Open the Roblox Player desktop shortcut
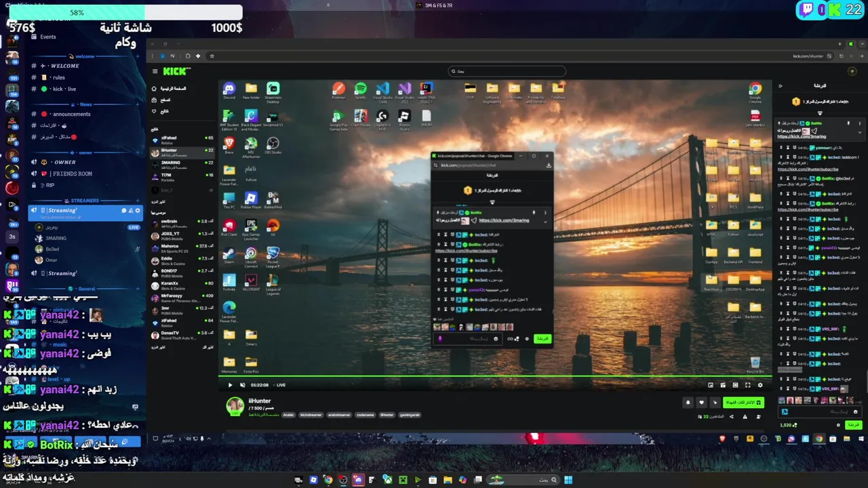Screen dimensions: 868x488 coord(251,200)
